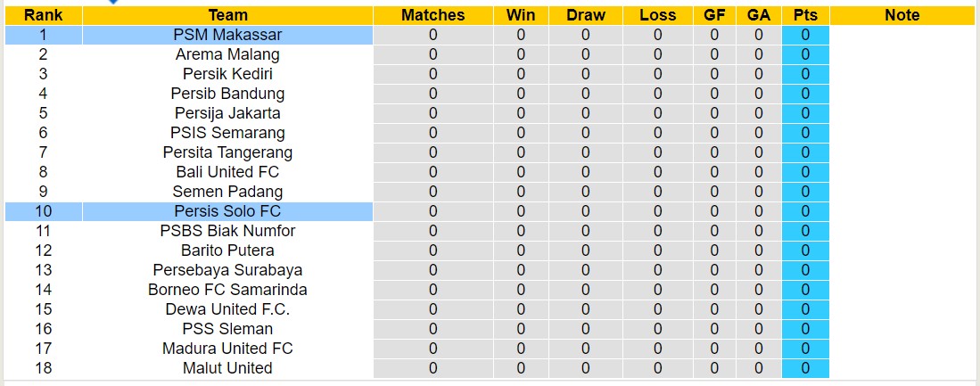Click the highlighted Persis Solo FC row
This screenshot has height=386, width=980.
pyautogui.click(x=227, y=211)
